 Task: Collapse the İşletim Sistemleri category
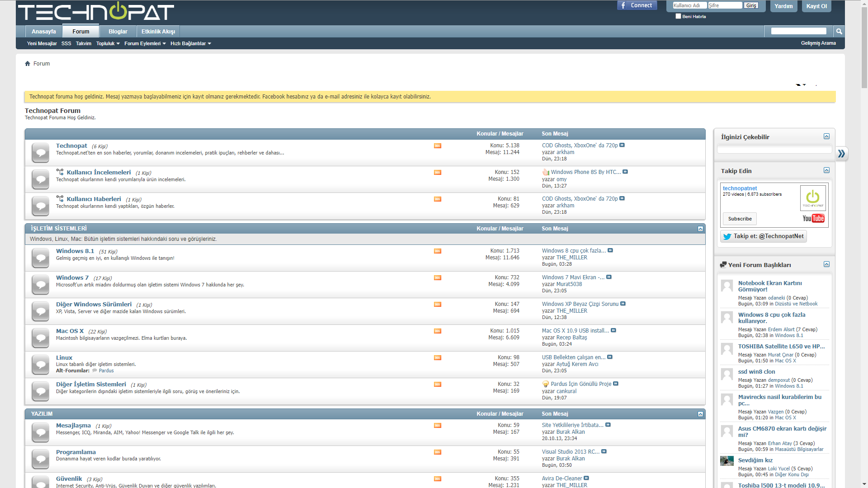click(x=700, y=229)
